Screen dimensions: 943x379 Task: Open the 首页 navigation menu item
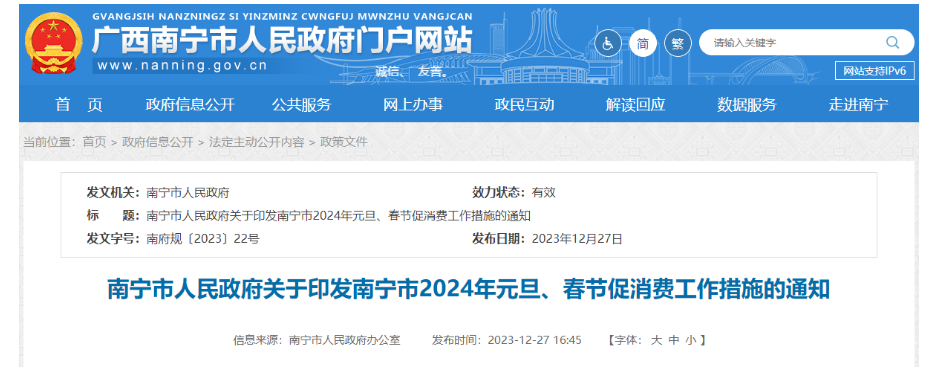pos(79,105)
